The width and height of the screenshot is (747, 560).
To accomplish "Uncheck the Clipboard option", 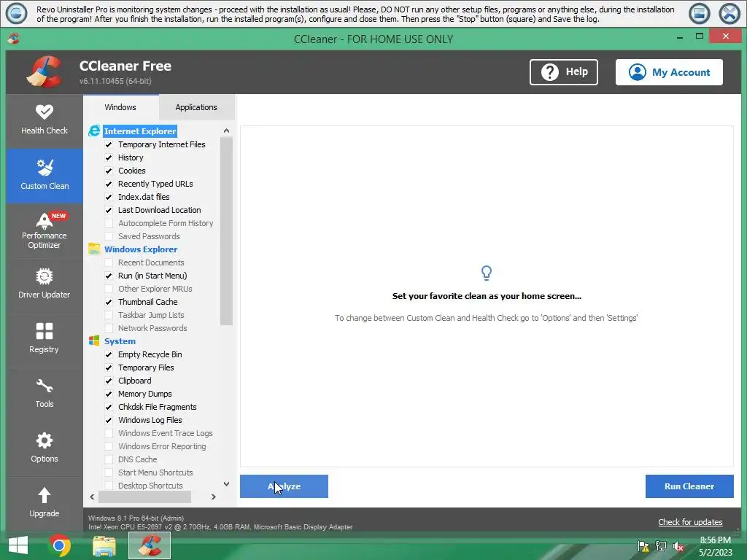I will pyautogui.click(x=109, y=381).
